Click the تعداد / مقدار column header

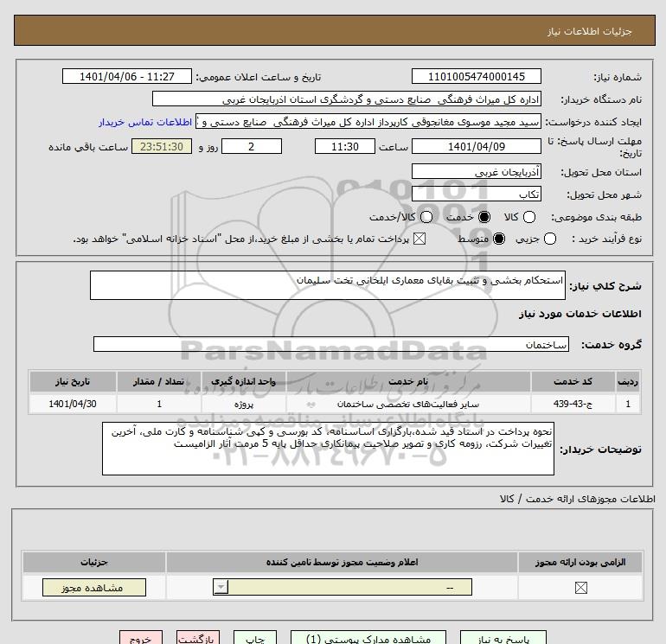[x=159, y=381]
